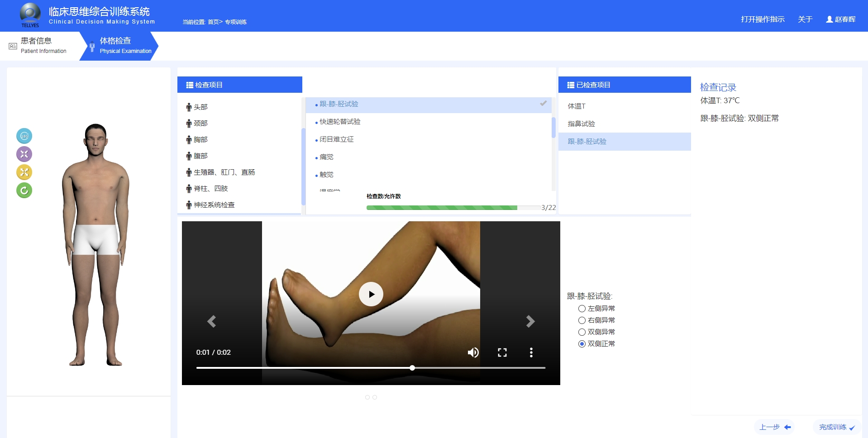Click the checkmark on 跟-膝-胫试验 row
The image size is (868, 438).
coord(544,104)
